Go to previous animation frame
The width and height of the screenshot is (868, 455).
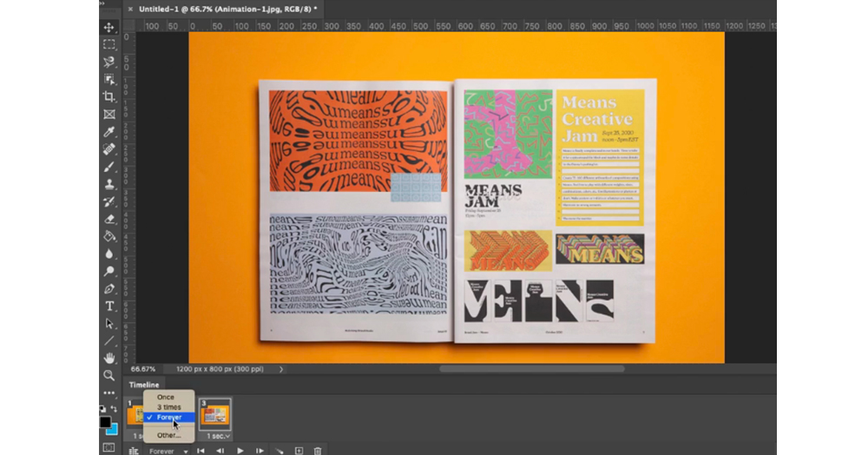(x=220, y=452)
